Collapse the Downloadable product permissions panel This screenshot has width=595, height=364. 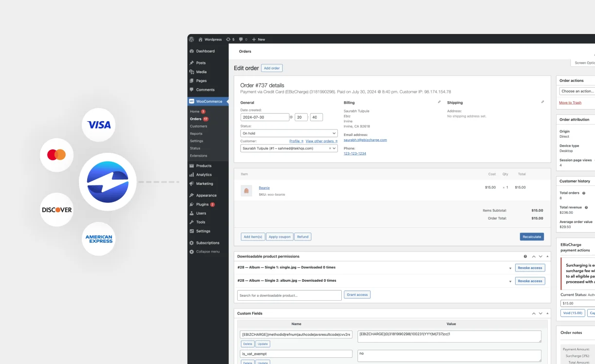(x=547, y=256)
